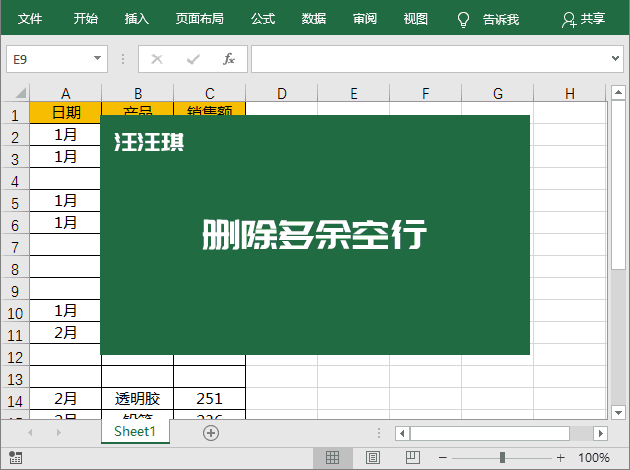
Task: Select row 1 header
Action: [x=15, y=115]
